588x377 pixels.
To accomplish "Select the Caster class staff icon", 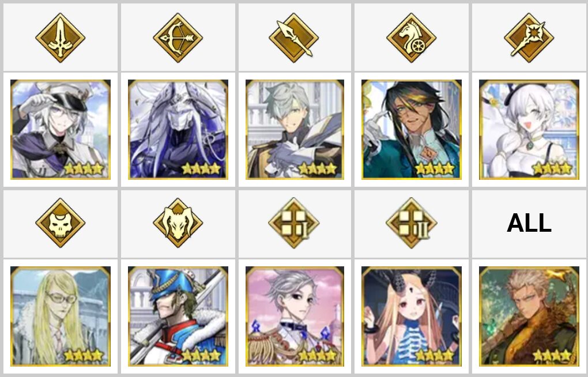I will pos(529,37).
